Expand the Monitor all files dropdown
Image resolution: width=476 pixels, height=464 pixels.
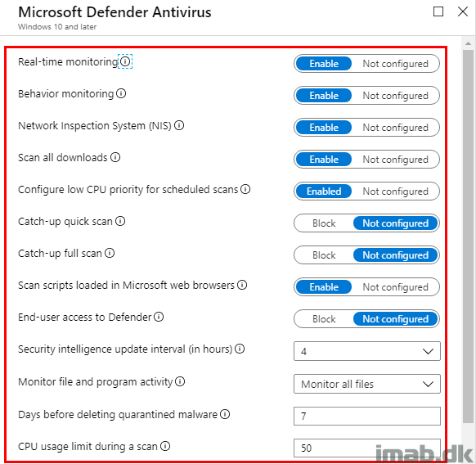click(366, 384)
